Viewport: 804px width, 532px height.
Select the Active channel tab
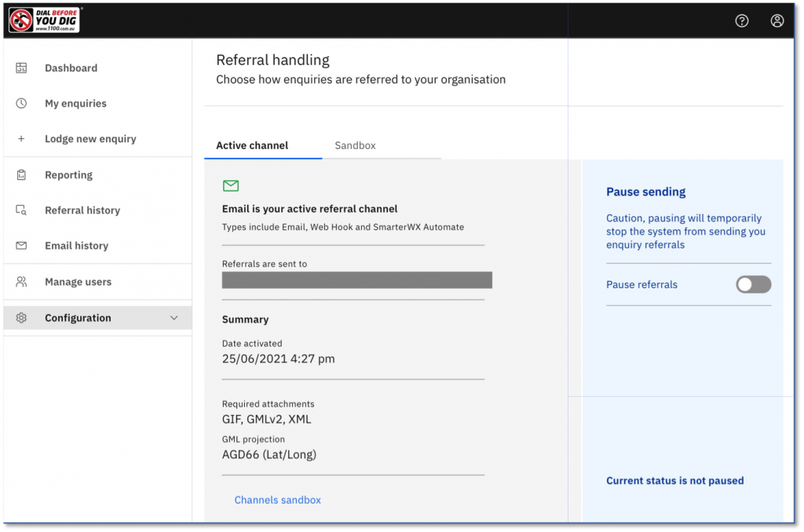tap(251, 145)
